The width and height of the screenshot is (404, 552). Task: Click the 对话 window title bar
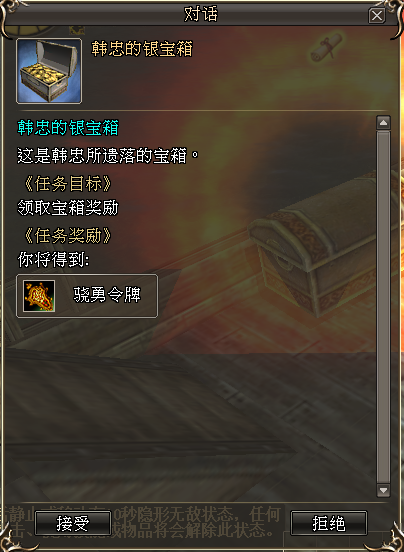(201, 14)
